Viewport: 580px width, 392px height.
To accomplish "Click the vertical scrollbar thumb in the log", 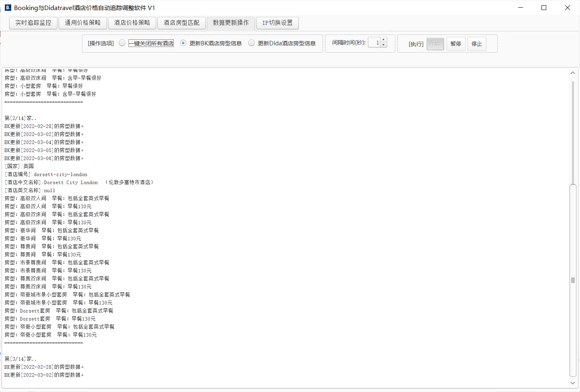I will point(573,280).
